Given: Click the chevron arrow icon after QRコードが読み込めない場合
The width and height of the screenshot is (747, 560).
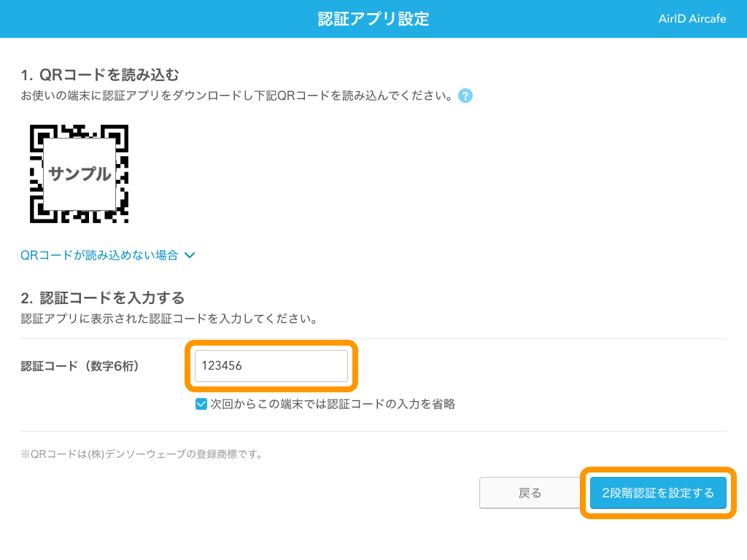Looking at the screenshot, I should coord(190,255).
